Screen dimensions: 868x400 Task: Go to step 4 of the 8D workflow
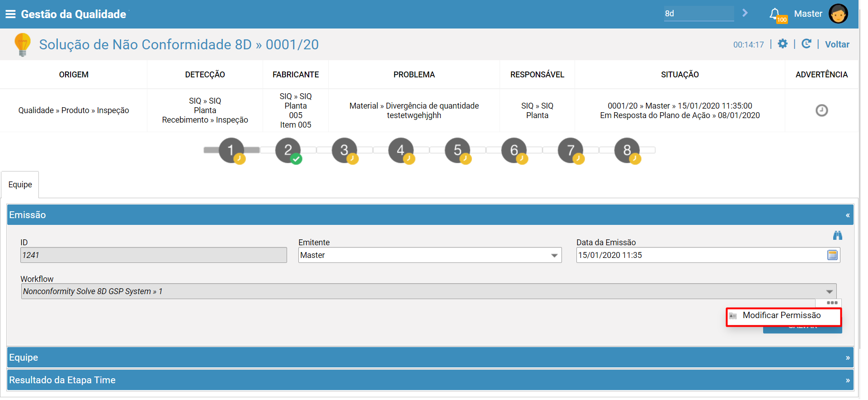tap(401, 150)
